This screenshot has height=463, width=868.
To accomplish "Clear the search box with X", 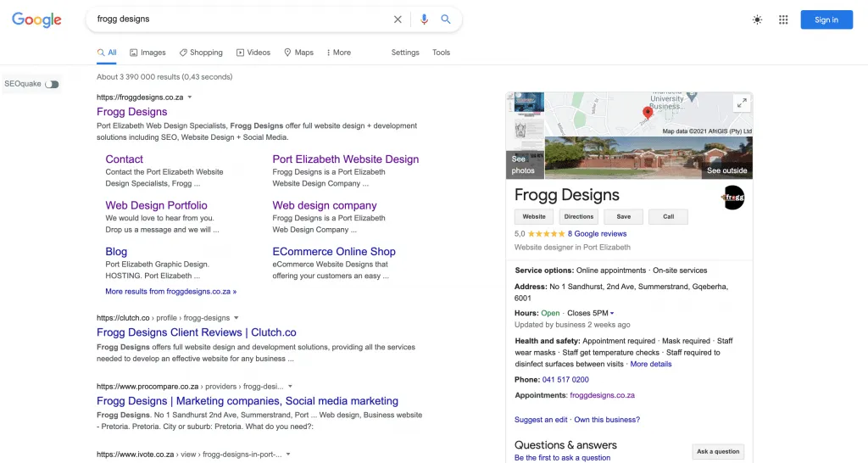I will click(398, 20).
